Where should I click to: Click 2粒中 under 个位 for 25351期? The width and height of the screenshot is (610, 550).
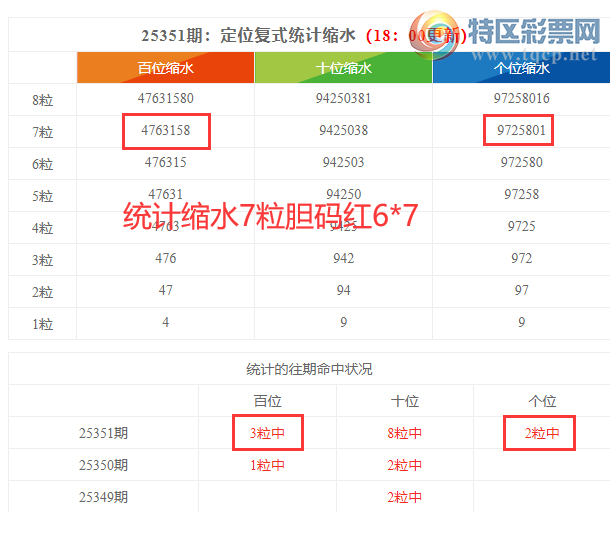coord(542,433)
